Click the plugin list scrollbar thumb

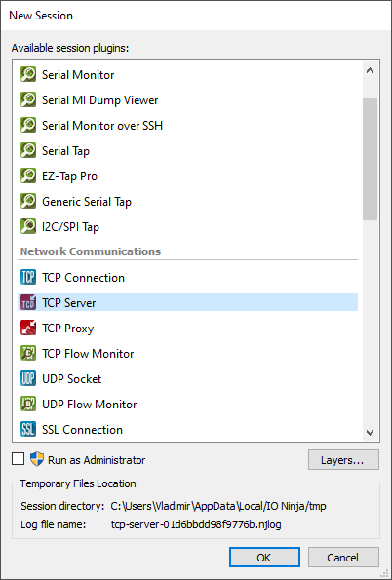[370, 160]
